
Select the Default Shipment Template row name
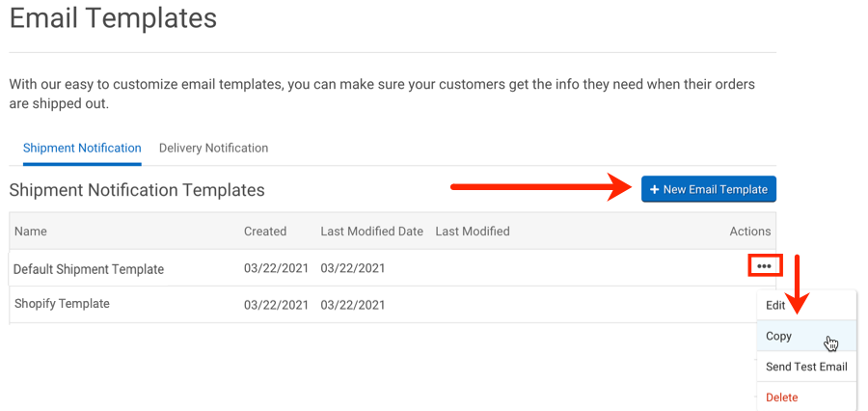(x=89, y=269)
